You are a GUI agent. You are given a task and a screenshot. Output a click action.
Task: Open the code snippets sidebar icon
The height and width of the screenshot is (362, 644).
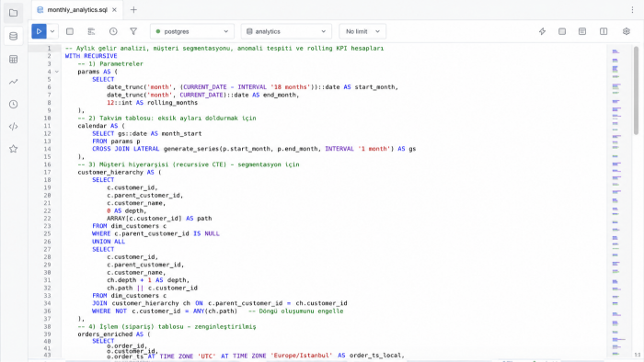tap(13, 126)
